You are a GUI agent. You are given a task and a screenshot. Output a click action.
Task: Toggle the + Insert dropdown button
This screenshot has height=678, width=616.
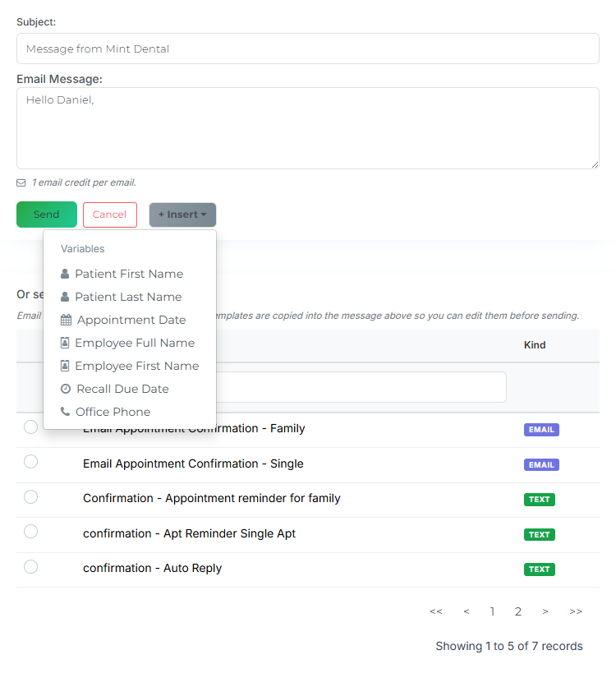click(x=182, y=214)
